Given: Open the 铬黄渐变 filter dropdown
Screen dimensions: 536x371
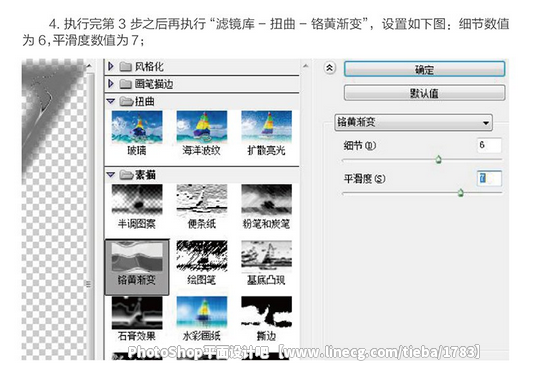Looking at the screenshot, I should click(x=413, y=122).
